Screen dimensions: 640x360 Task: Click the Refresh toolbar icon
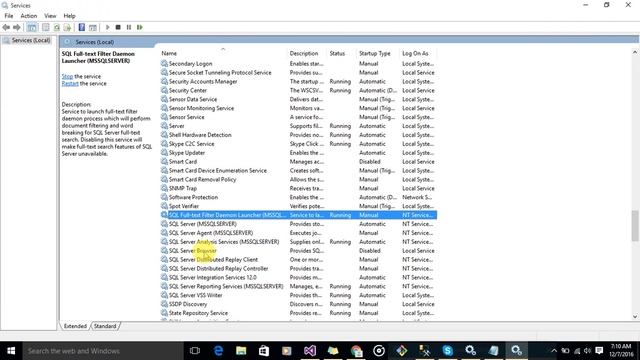point(57,27)
